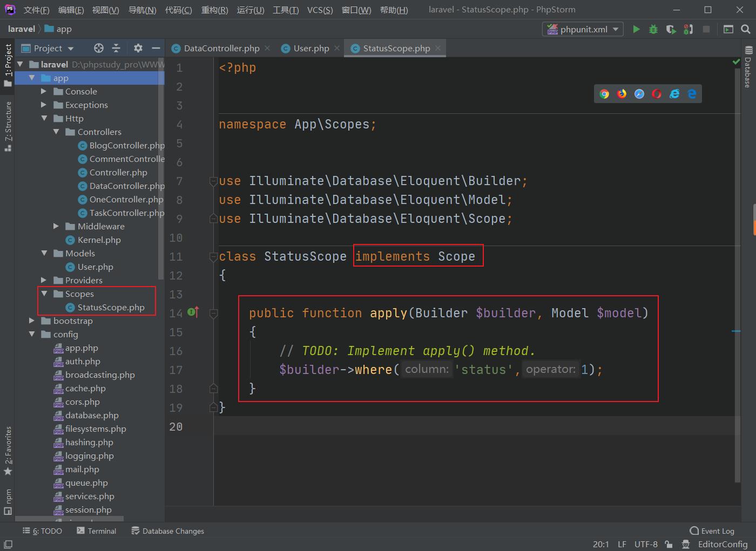
Task: Click the inspection profile status icon
Action: pos(686,544)
